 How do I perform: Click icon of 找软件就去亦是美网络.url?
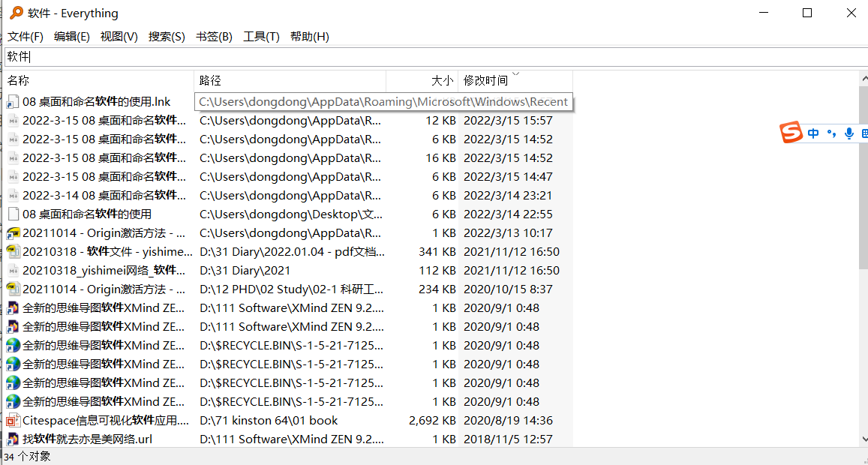point(13,439)
